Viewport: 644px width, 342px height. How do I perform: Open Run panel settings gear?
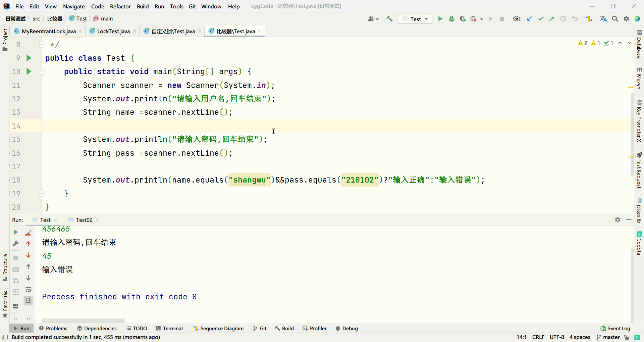pos(618,220)
